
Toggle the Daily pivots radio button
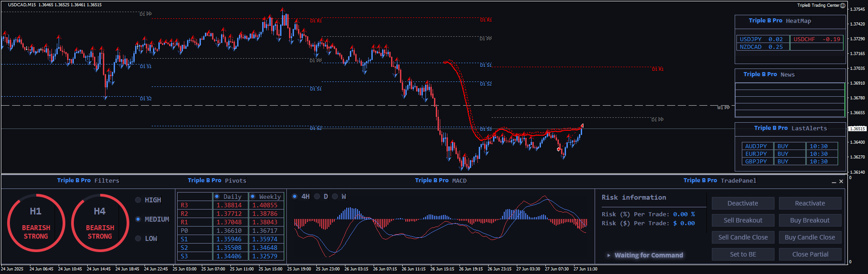[217, 197]
